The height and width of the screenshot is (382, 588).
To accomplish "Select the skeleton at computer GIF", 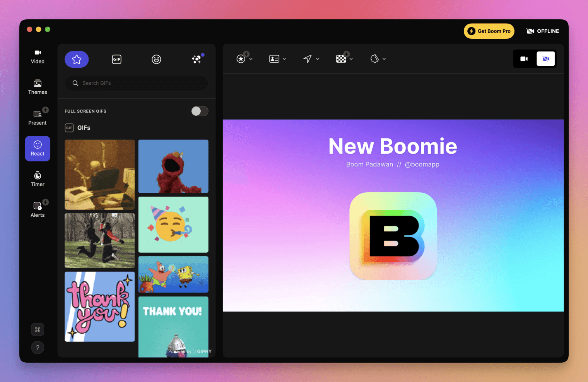I will pos(100,175).
